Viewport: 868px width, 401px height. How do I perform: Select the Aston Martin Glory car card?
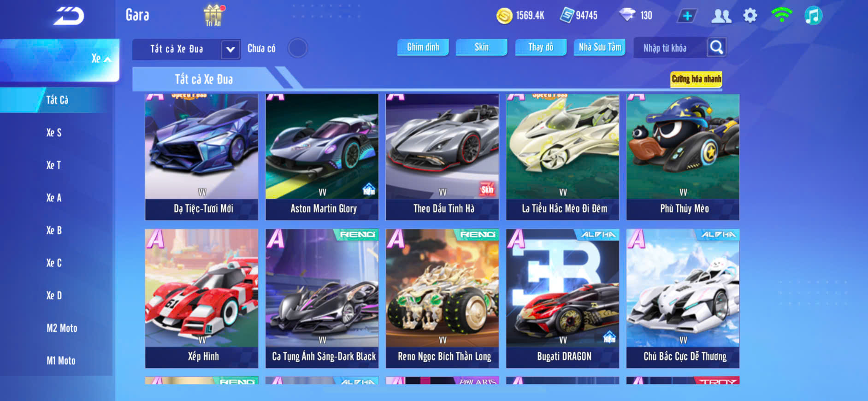coord(322,157)
